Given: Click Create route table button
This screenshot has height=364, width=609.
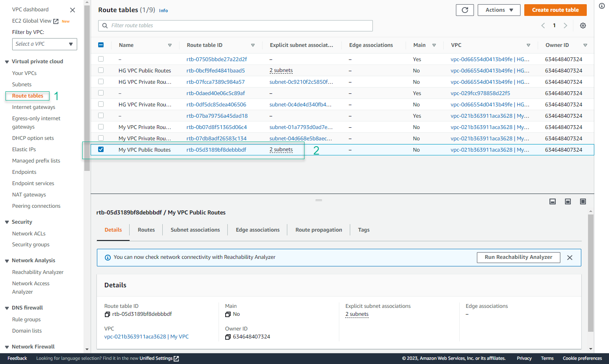Looking at the screenshot, I should pos(555,10).
